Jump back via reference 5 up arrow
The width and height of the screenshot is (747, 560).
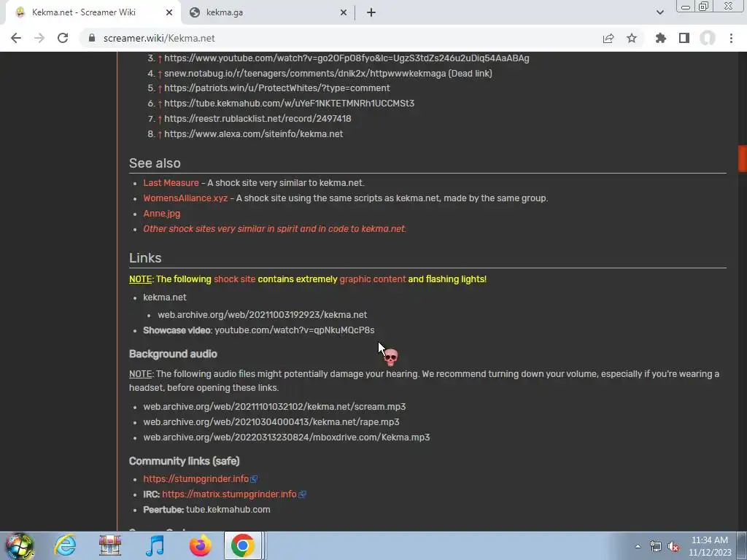(x=160, y=88)
